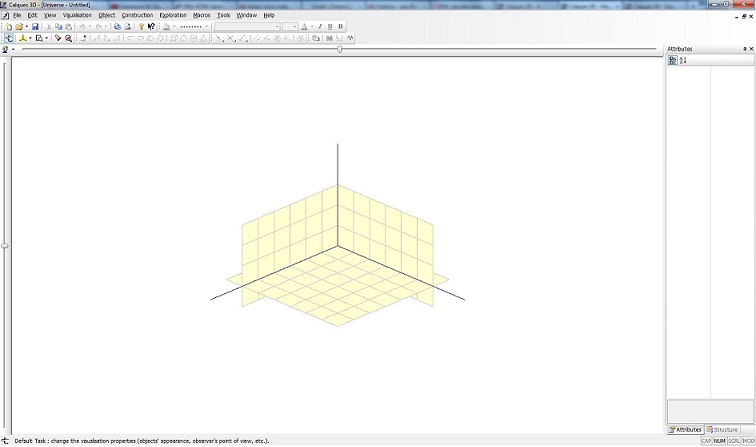This screenshot has width=756, height=447.
Task: Click the horizontal slider handle above canvas
Action: (x=340, y=49)
